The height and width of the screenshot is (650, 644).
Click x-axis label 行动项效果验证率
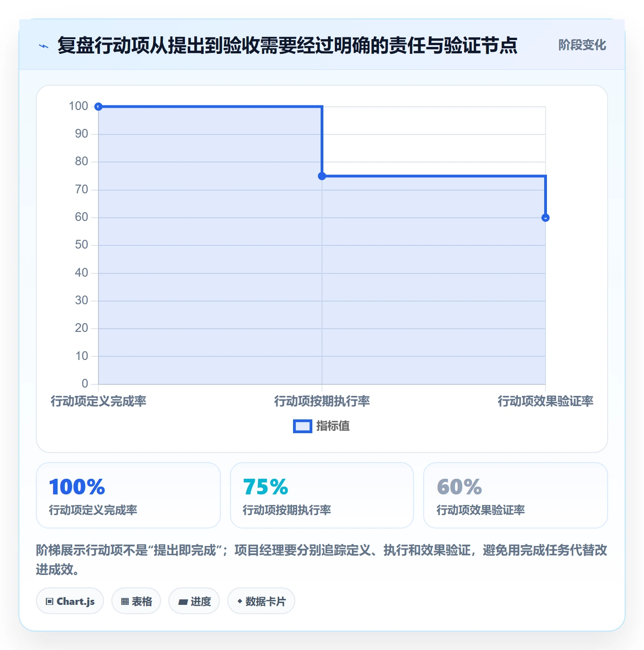[x=546, y=401]
